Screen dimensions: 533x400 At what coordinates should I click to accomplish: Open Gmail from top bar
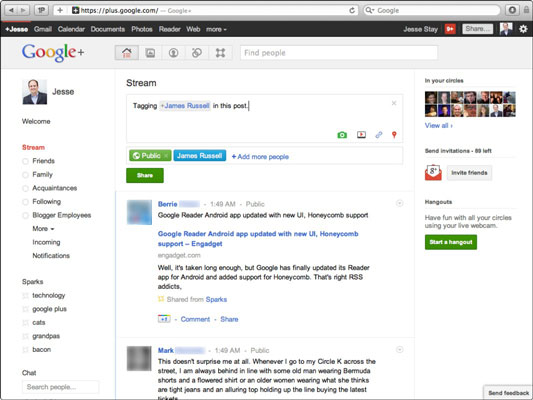tap(43, 29)
